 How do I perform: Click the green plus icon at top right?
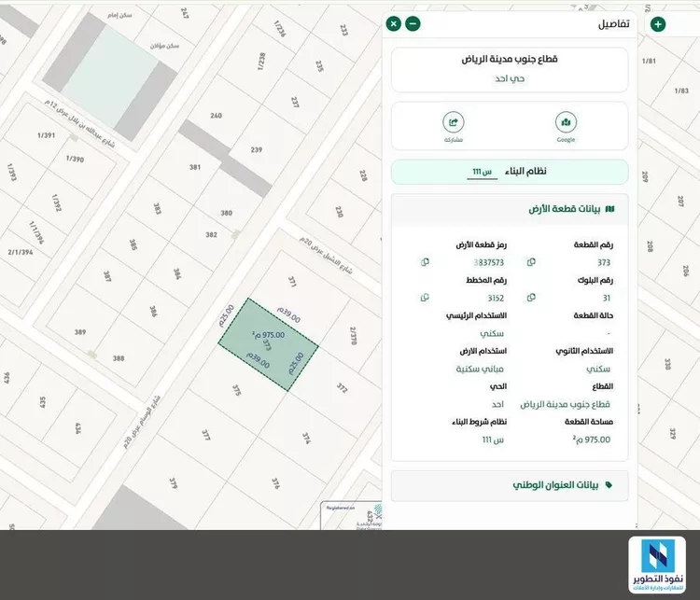pyautogui.click(x=658, y=24)
